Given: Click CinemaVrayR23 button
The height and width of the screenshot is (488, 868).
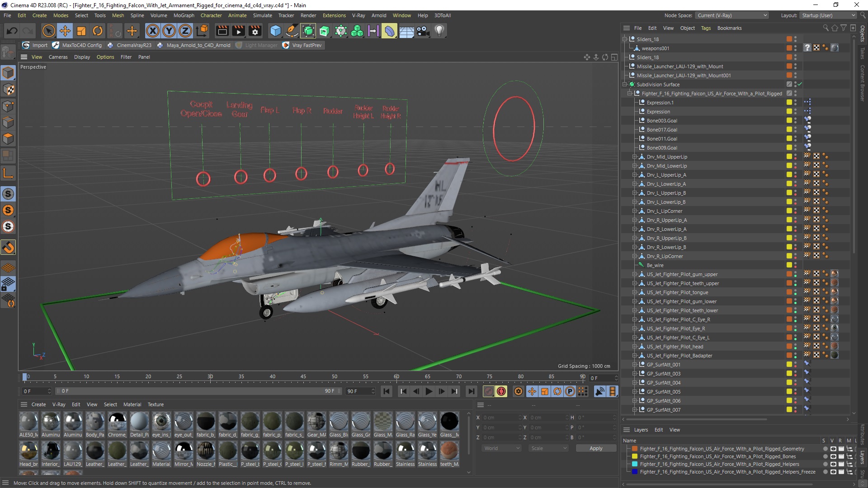Looking at the screenshot, I should [x=129, y=45].
